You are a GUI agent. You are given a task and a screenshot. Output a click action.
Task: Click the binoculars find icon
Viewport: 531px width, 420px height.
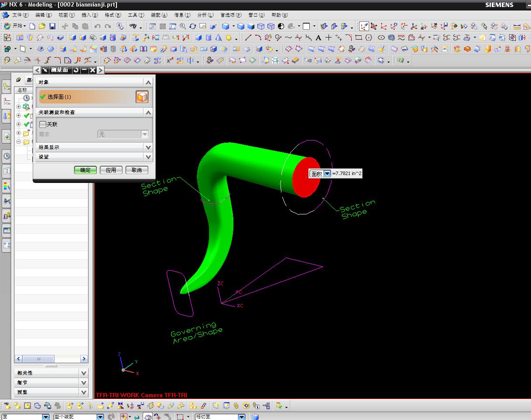click(133, 26)
